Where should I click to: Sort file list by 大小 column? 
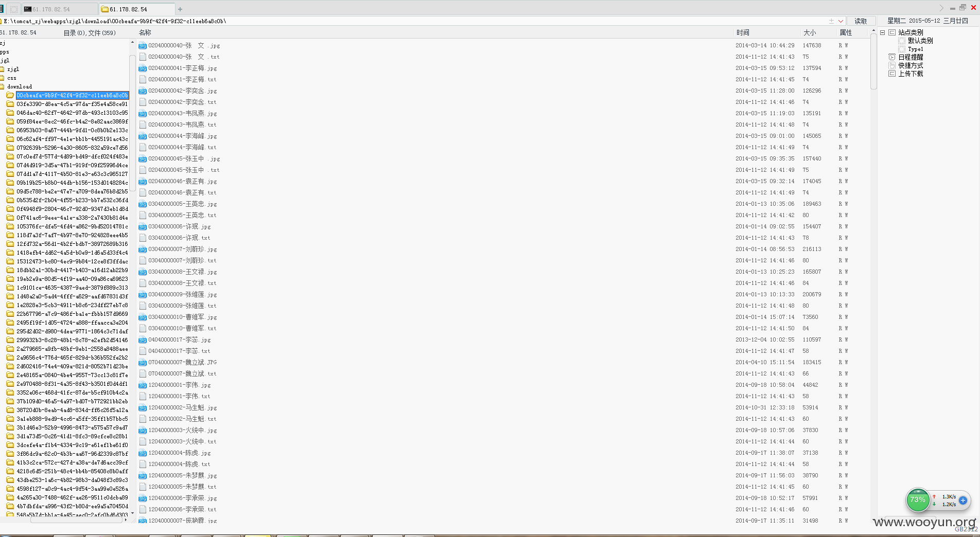pyautogui.click(x=810, y=32)
